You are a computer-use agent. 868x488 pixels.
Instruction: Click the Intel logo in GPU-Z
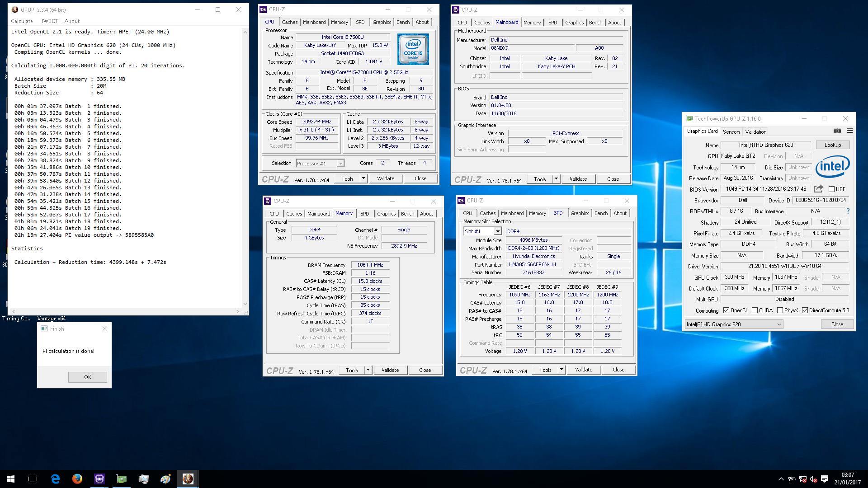point(833,166)
